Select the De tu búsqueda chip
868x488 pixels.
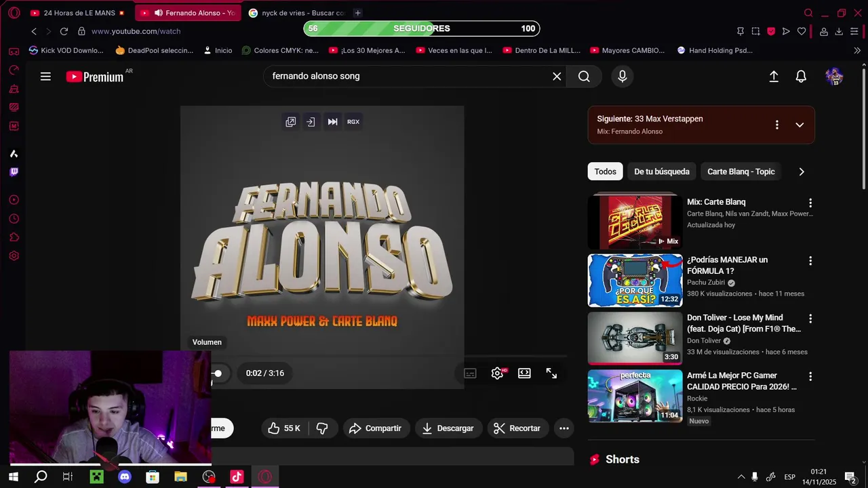tap(662, 171)
